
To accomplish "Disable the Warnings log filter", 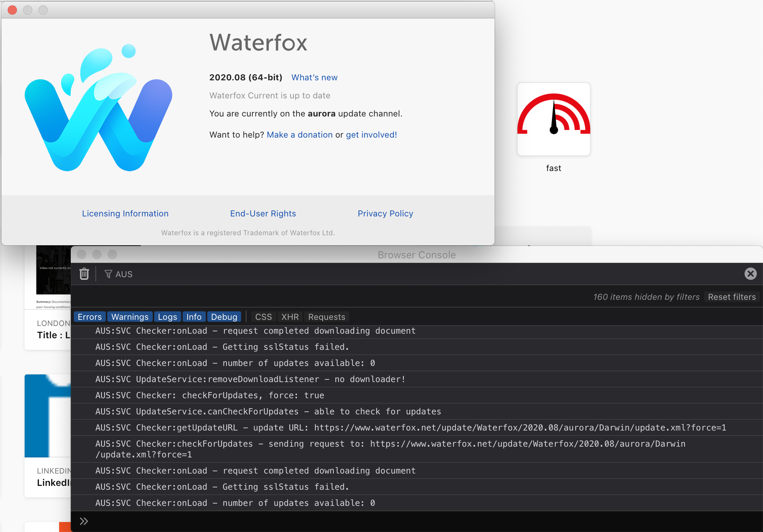I will coord(130,316).
